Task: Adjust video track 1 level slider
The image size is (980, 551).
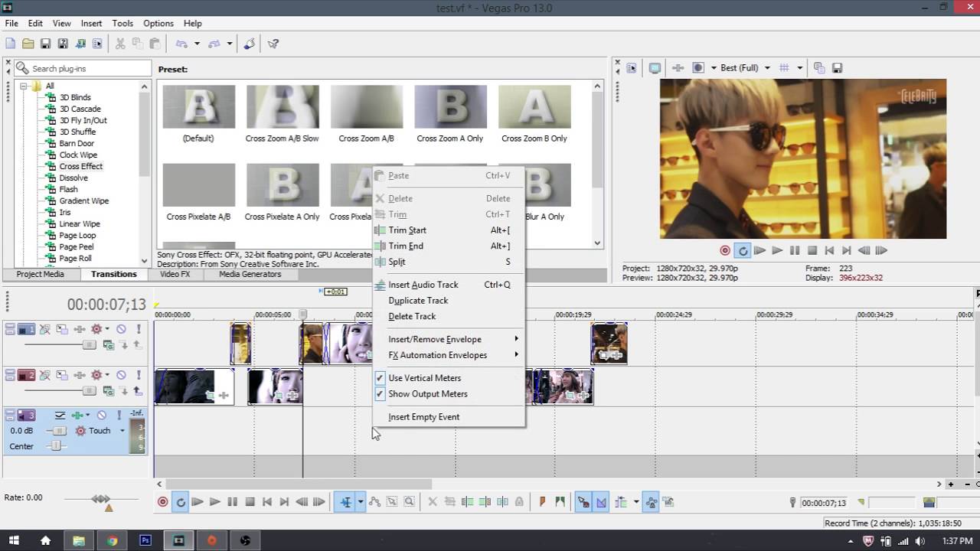Action: 90,345
